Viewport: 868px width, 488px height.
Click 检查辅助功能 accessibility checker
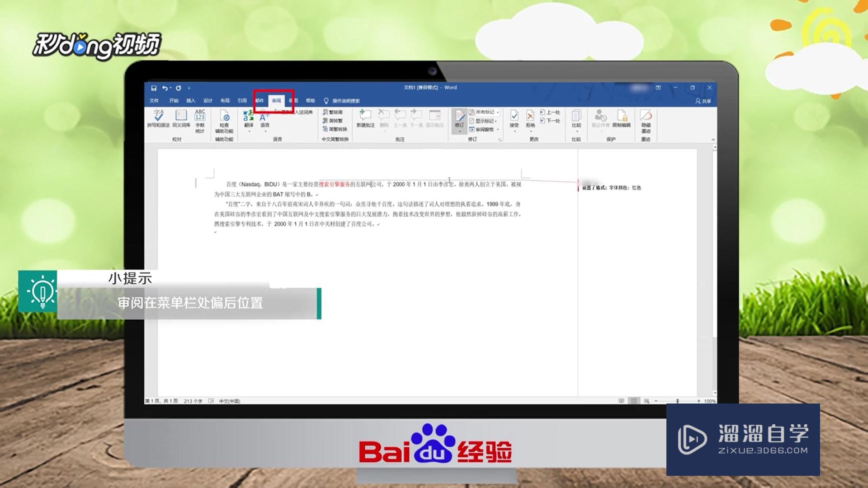click(225, 122)
